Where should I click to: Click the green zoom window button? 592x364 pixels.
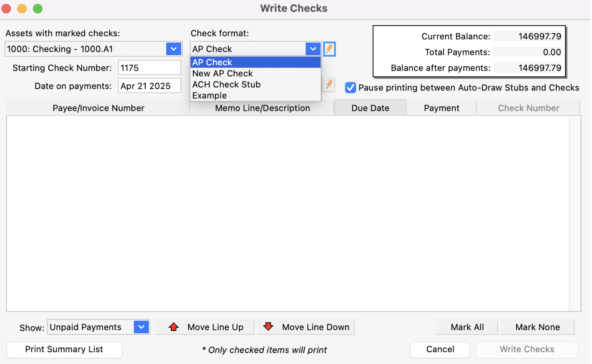pos(38,9)
